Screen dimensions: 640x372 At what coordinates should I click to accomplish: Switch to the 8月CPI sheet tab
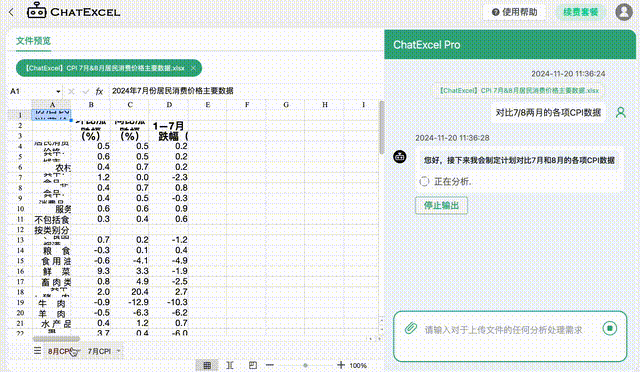click(60, 351)
